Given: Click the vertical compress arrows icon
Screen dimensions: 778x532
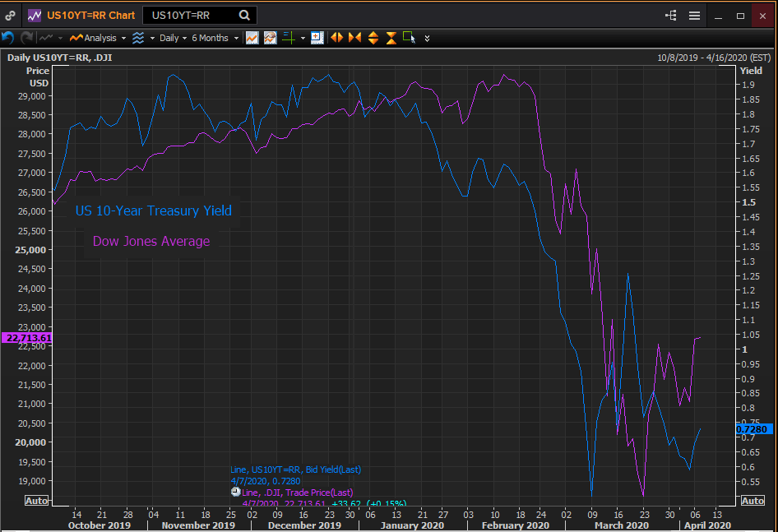Looking at the screenshot, I should 391,38.
